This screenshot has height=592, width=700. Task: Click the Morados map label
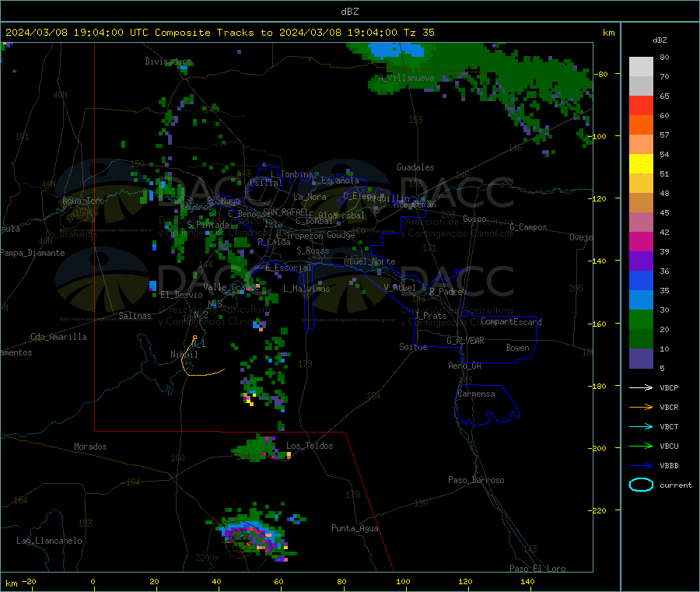[90, 447]
